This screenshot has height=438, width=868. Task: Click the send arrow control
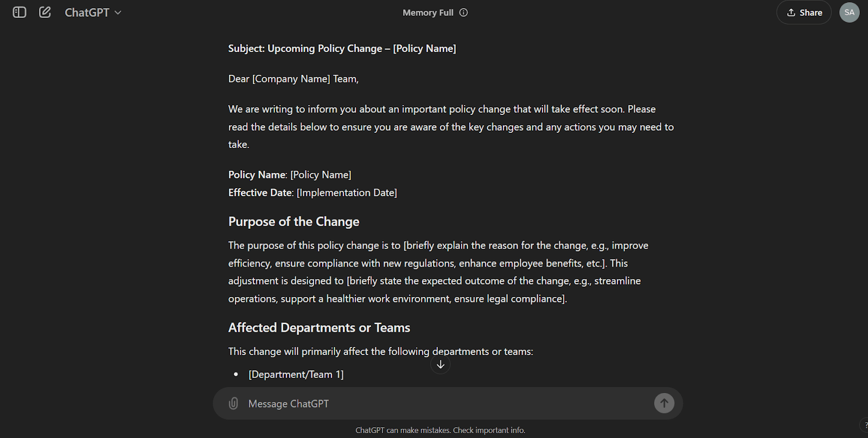(664, 403)
